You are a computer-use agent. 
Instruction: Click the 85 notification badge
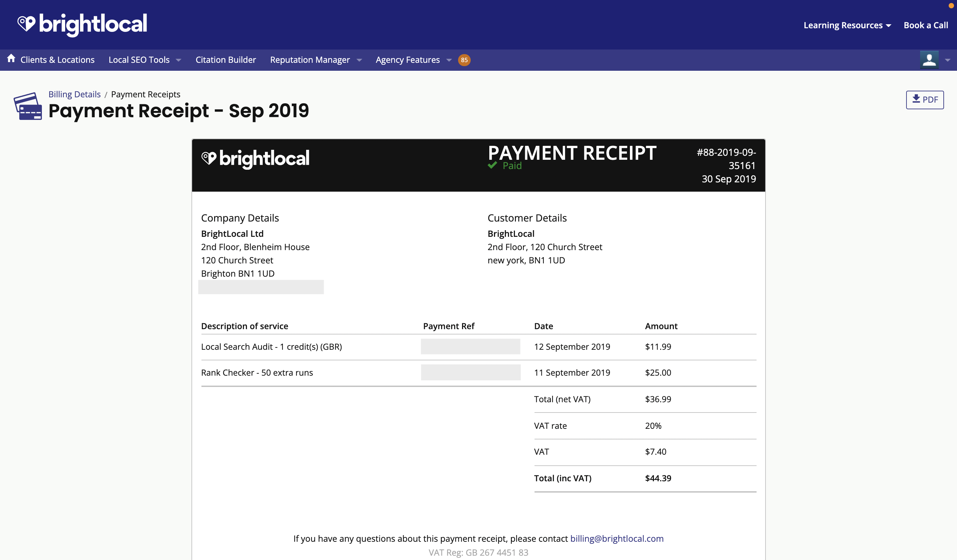click(x=464, y=60)
